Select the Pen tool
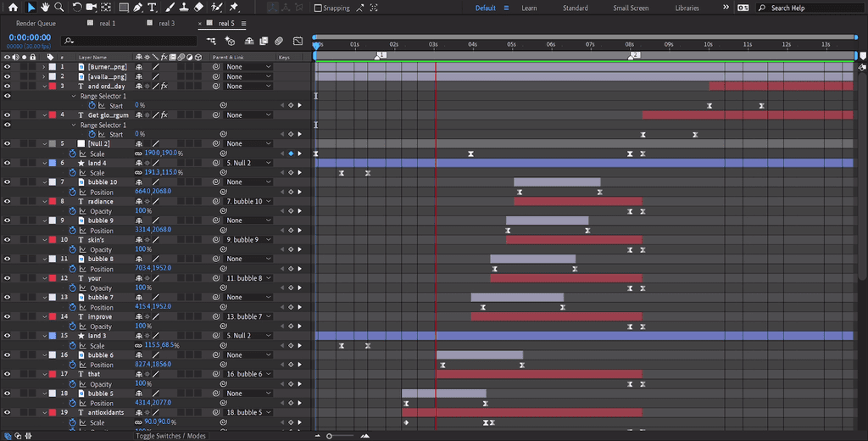Viewport: 868px width, 441px height. click(x=137, y=8)
